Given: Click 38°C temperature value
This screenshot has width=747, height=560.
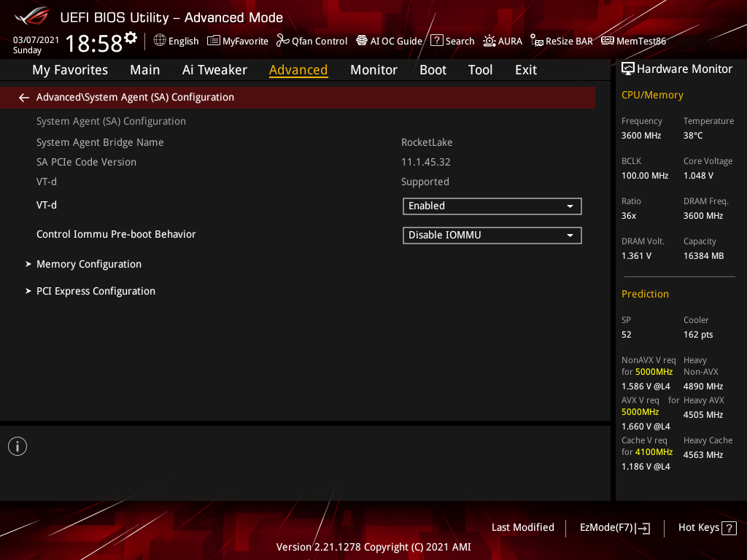Looking at the screenshot, I should [x=693, y=136].
